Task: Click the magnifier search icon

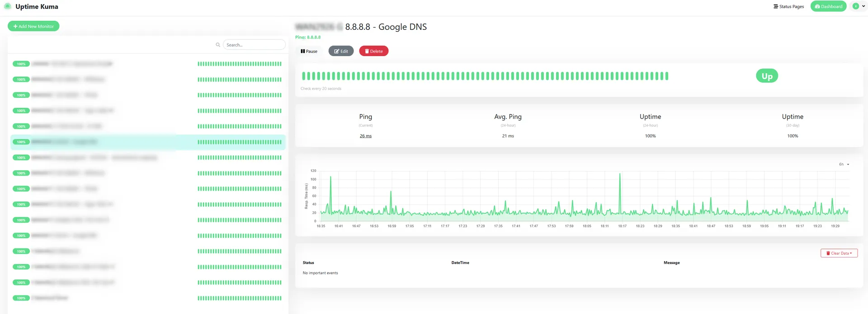Action: (x=218, y=45)
